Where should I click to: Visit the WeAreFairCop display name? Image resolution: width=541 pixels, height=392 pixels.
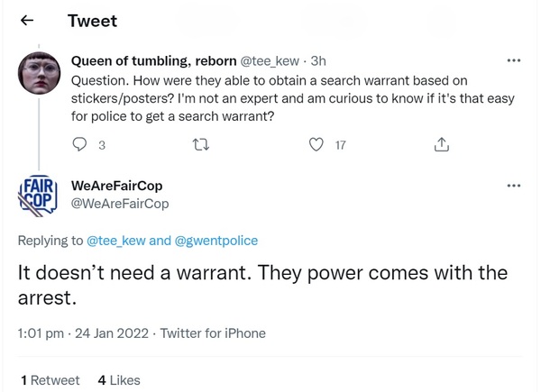pos(116,186)
